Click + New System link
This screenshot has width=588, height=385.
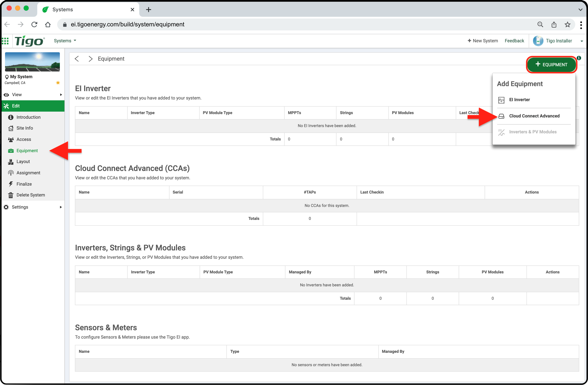tap(483, 41)
